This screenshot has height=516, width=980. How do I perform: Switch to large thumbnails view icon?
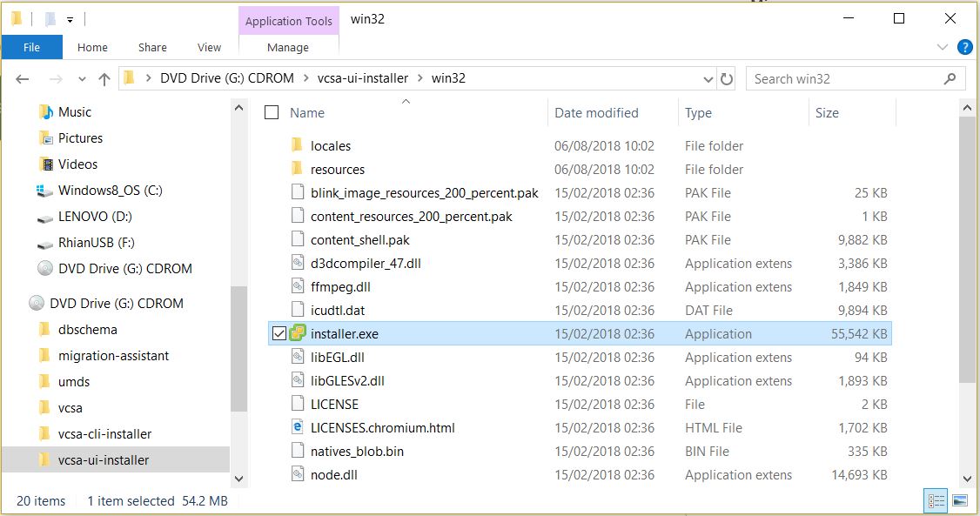pyautogui.click(x=959, y=500)
